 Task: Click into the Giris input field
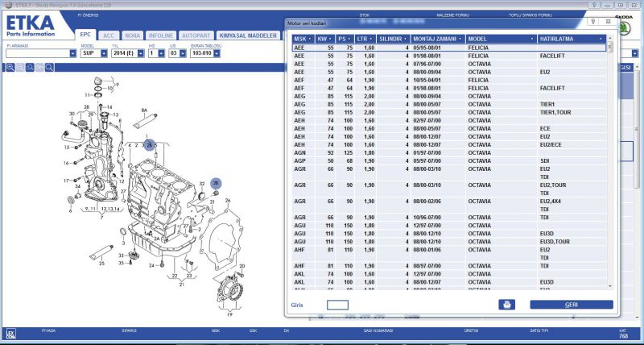coord(337,305)
